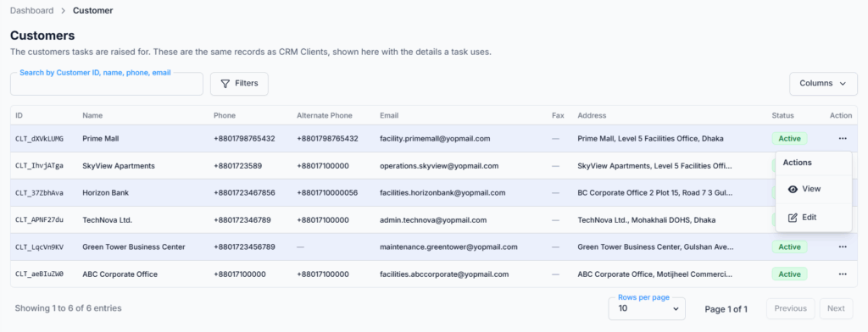
Task: Click the Email column header
Action: tap(389, 116)
